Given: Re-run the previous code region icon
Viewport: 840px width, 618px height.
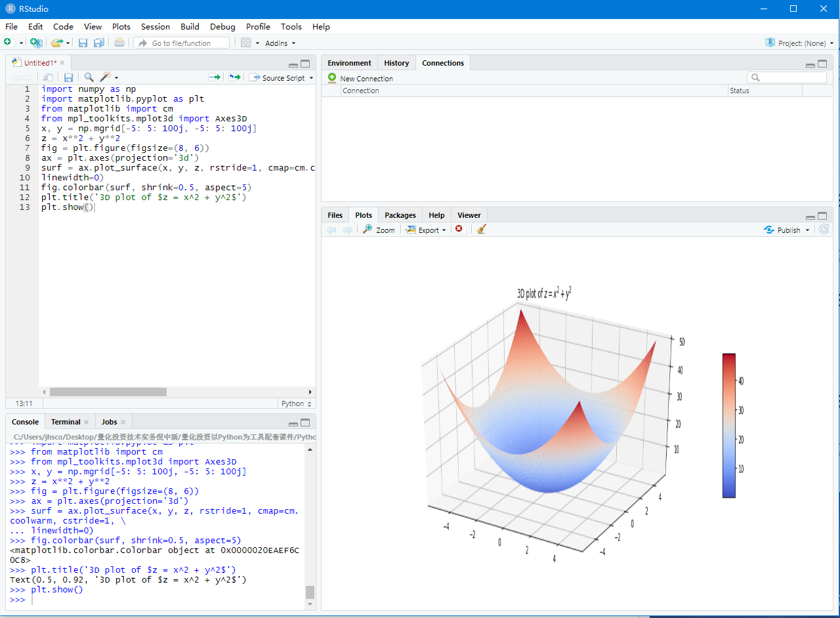Looking at the screenshot, I should point(234,77).
